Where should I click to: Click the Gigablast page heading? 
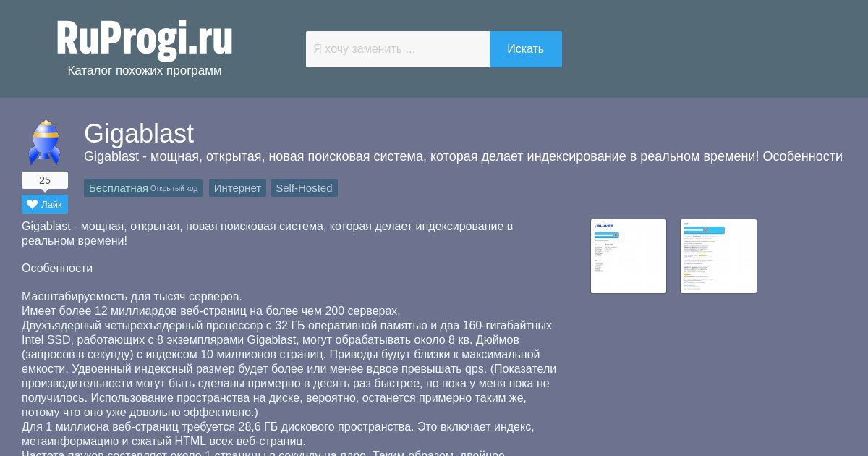point(139,134)
